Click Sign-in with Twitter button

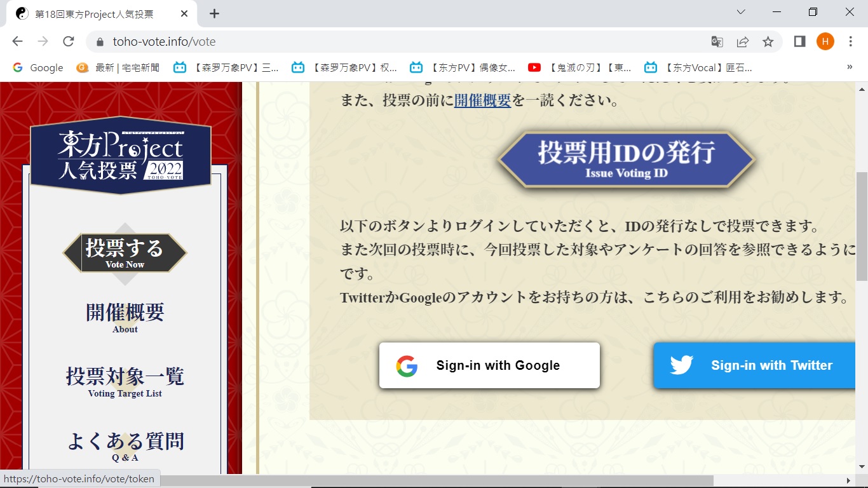(x=754, y=365)
